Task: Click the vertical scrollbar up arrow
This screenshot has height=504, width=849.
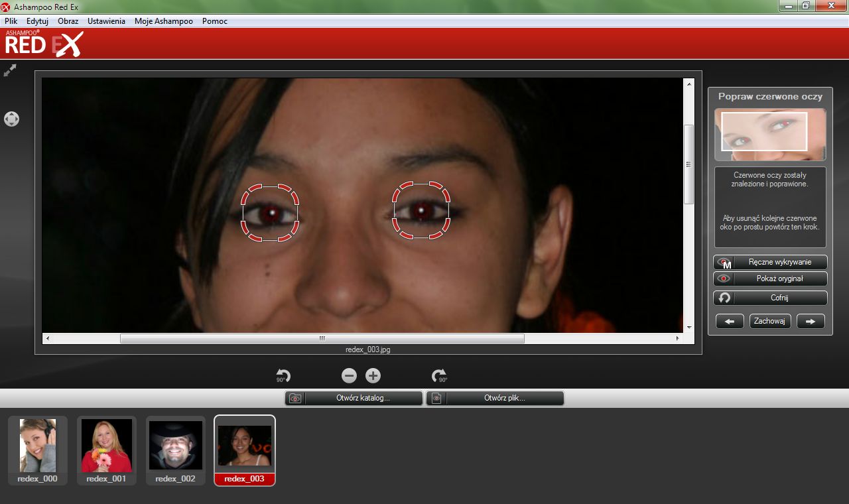Action: (x=688, y=84)
